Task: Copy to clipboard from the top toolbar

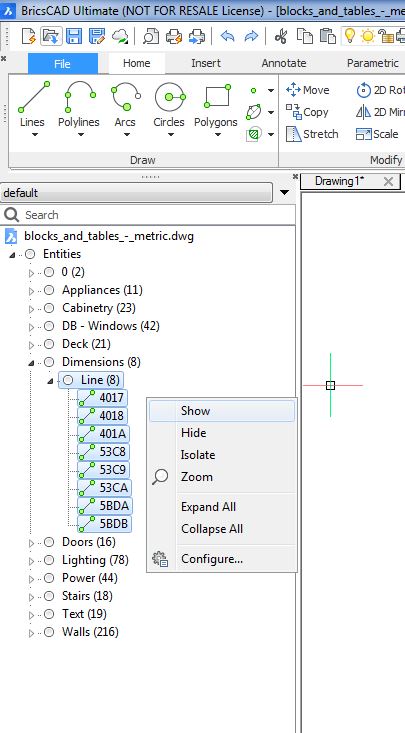Action: pos(305,36)
